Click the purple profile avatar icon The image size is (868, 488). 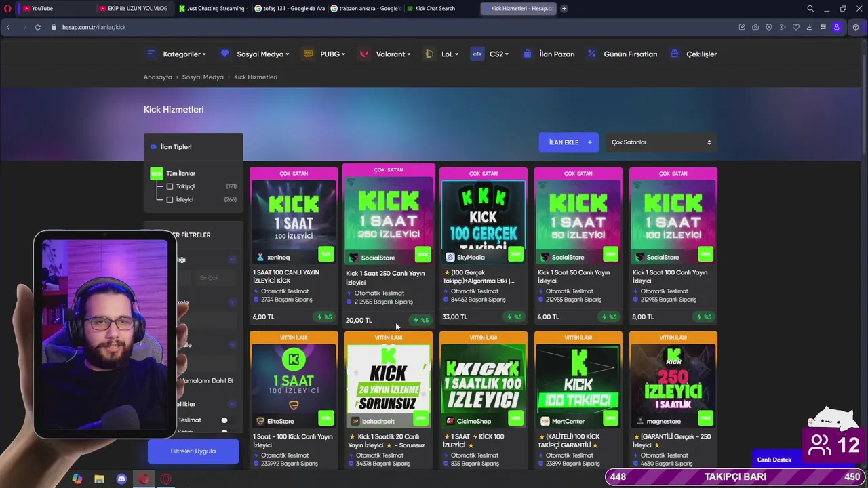837,27
